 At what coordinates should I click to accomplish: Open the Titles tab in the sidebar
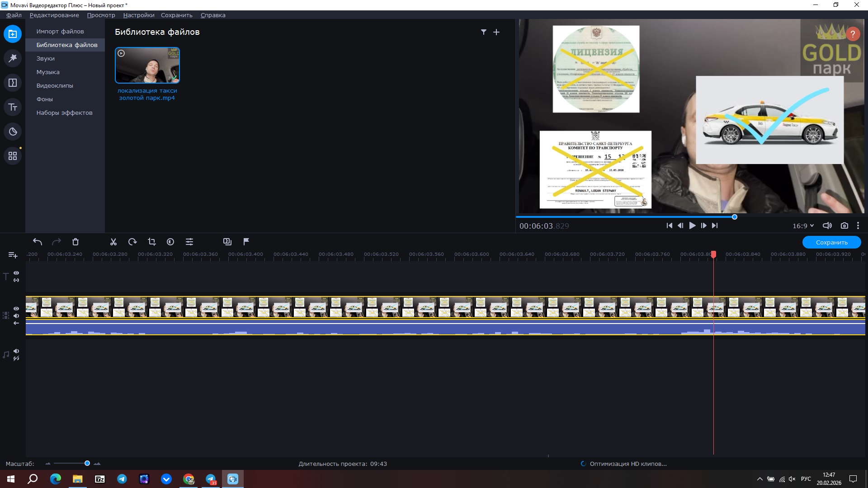click(13, 107)
